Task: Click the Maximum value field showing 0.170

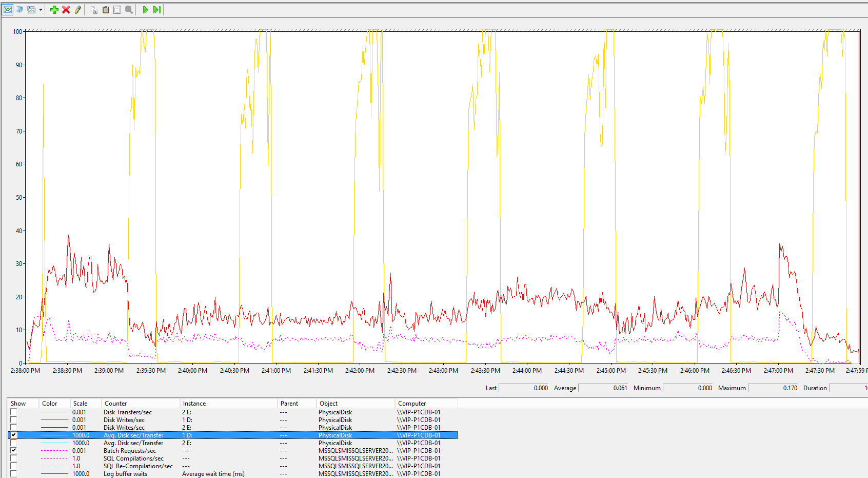Action: (774, 388)
